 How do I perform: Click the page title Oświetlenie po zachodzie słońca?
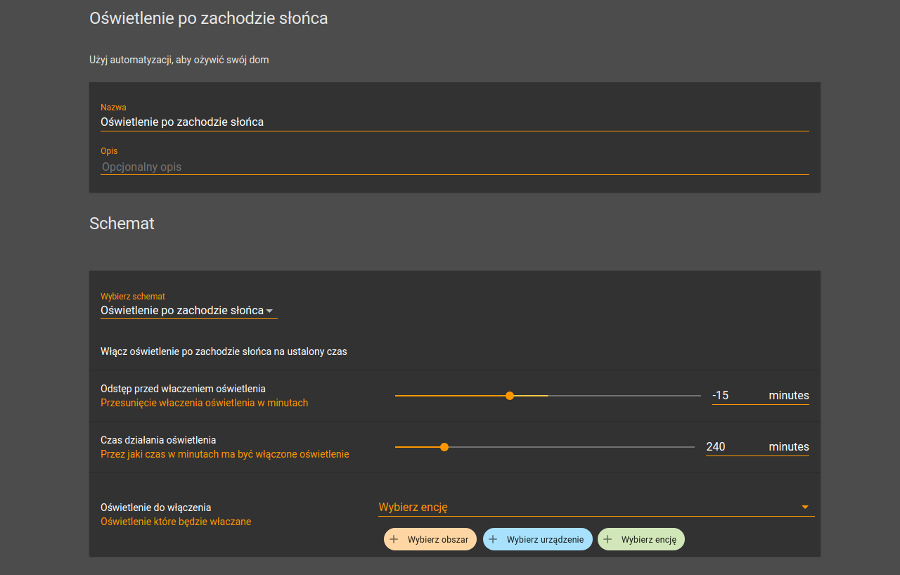(x=208, y=18)
